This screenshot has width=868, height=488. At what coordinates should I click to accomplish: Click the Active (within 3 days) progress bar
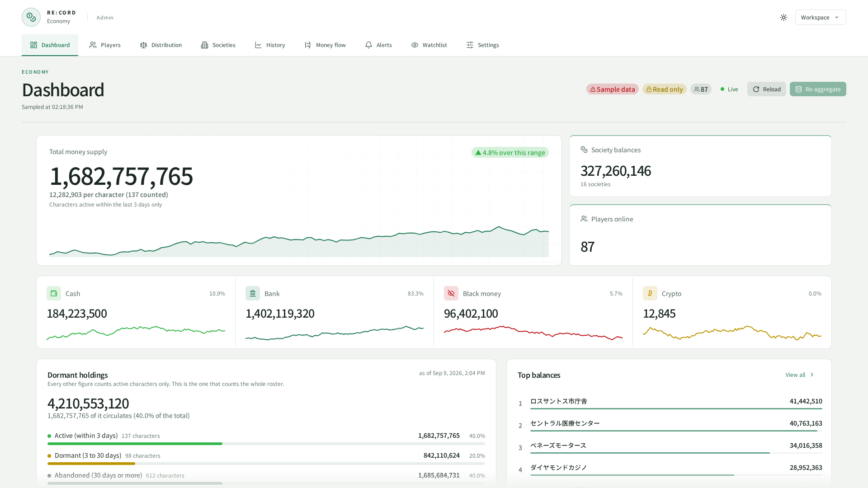266,444
